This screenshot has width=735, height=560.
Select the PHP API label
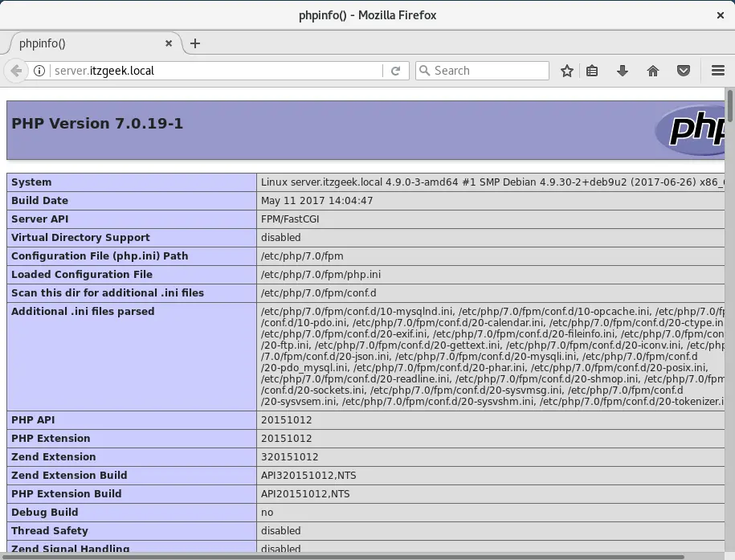point(33,420)
